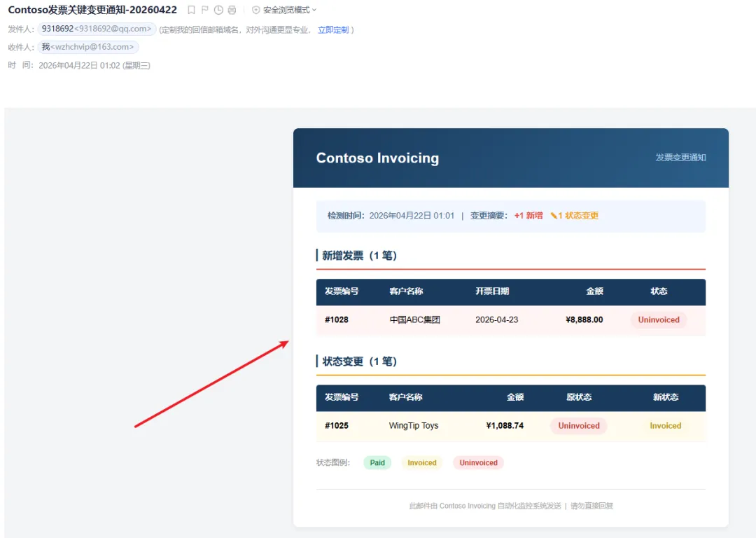Click the red Uninvoiced legend badge
The image size is (756, 538).
pyautogui.click(x=478, y=463)
